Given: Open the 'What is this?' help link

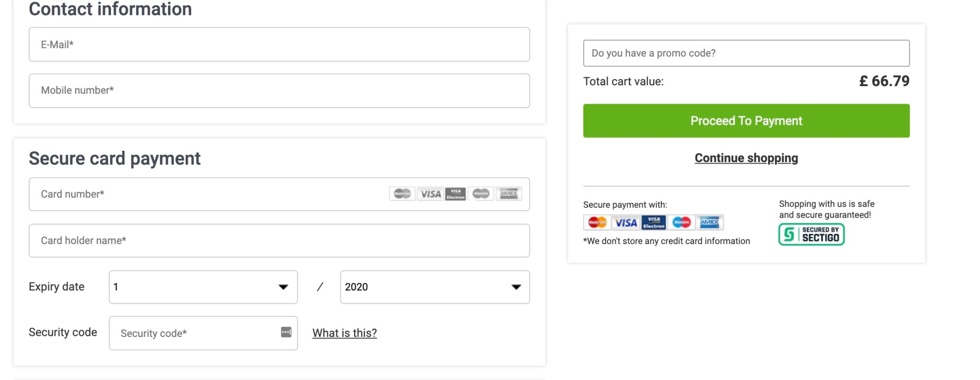Looking at the screenshot, I should (x=345, y=333).
